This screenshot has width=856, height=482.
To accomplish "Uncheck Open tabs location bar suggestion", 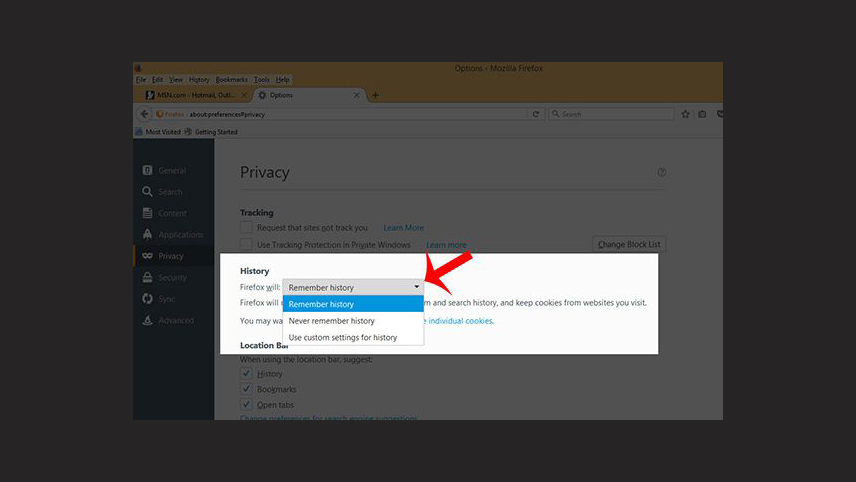I will pos(246,404).
